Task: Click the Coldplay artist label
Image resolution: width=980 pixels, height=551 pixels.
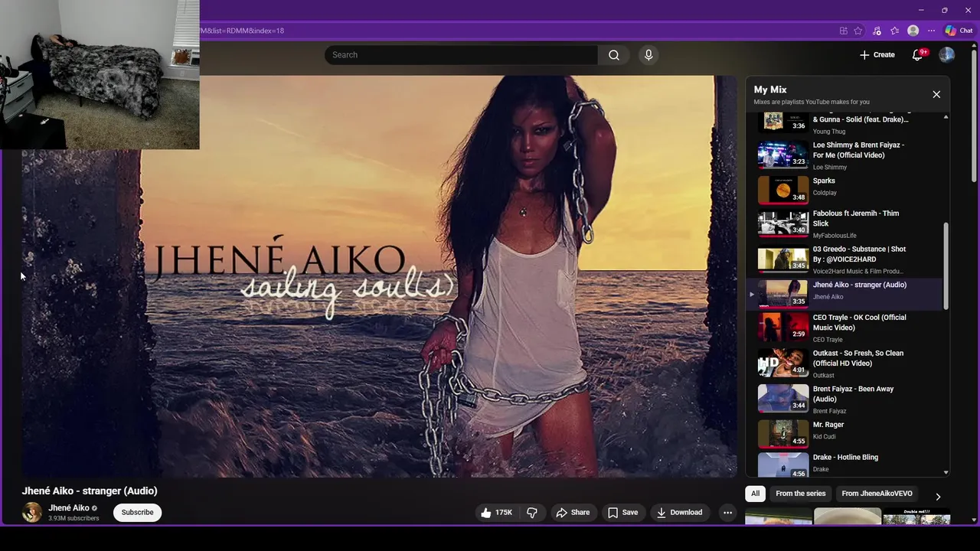Action: tap(825, 193)
